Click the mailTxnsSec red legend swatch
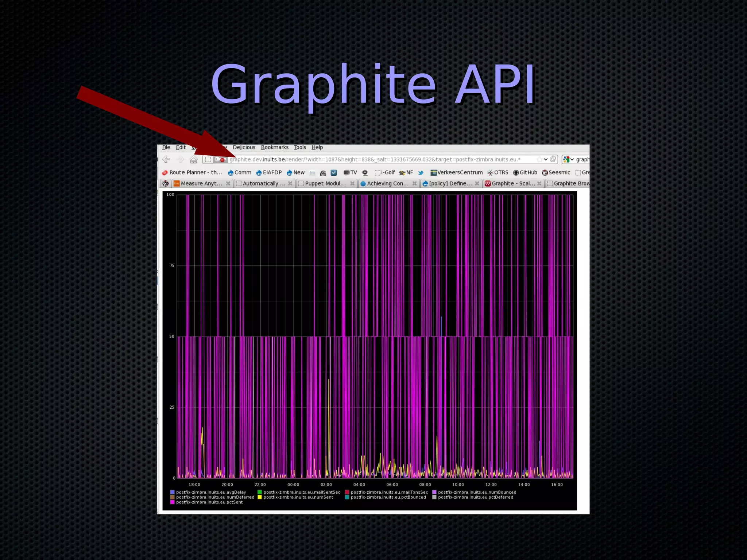 [x=347, y=492]
